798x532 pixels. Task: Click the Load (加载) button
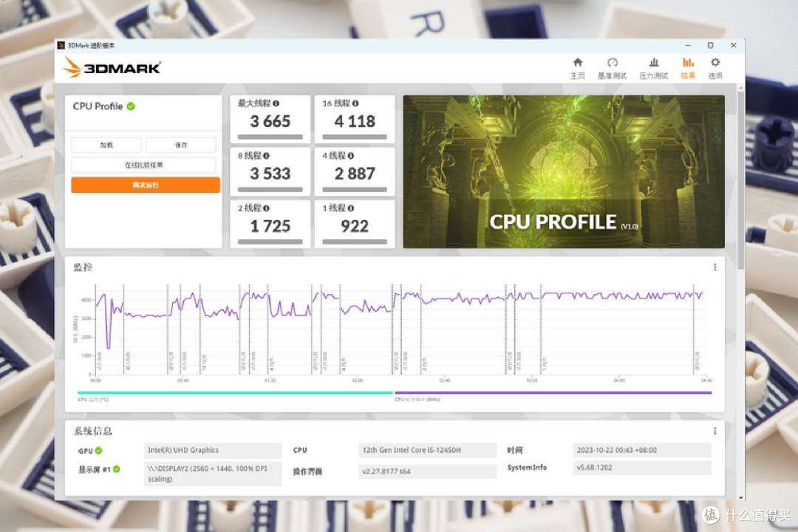(x=106, y=145)
